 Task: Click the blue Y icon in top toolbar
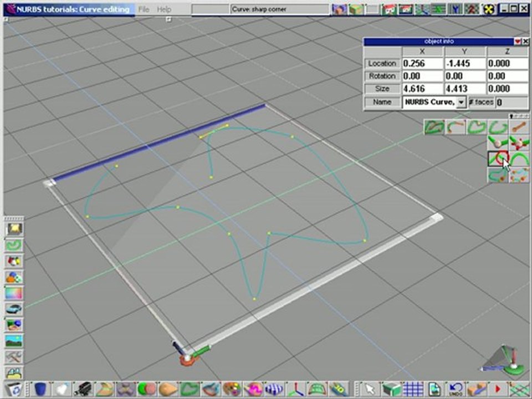coord(454,9)
